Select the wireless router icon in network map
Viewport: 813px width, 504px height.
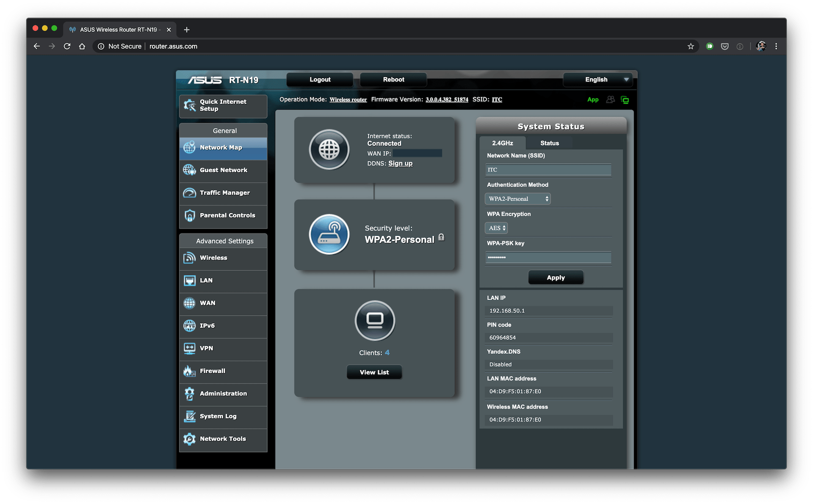tap(329, 234)
